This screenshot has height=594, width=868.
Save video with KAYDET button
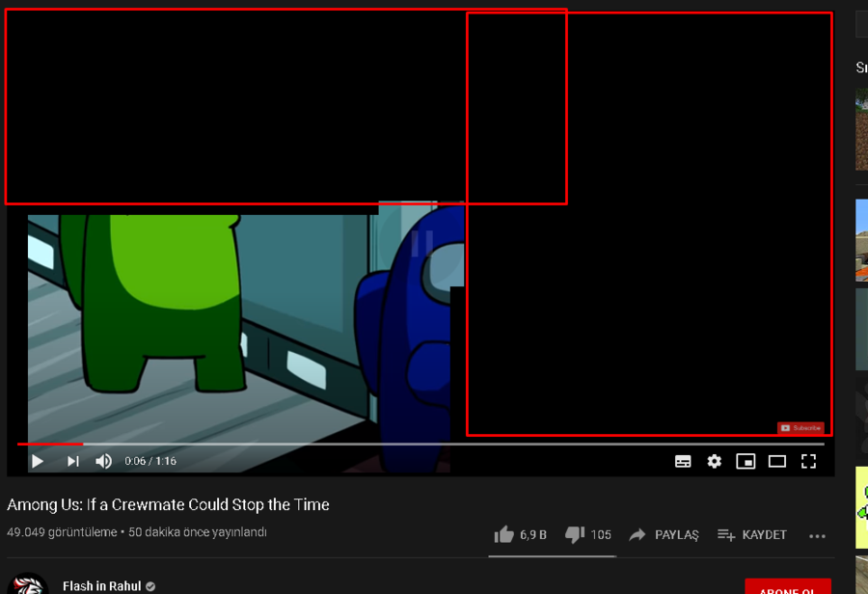(x=751, y=535)
